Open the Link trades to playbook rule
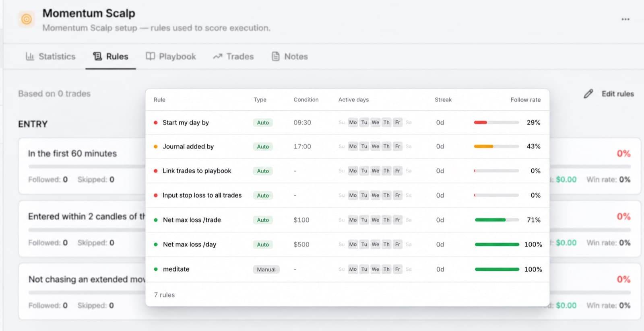 [197, 171]
